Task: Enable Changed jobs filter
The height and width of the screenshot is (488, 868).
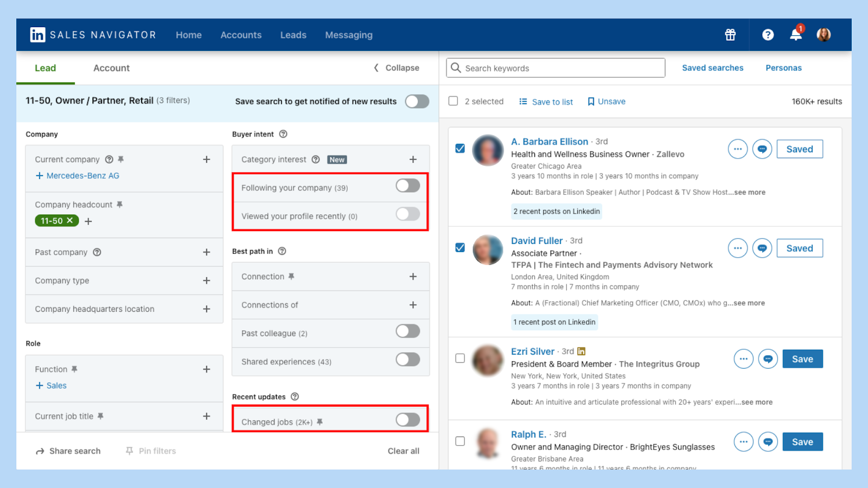Action: tap(408, 420)
